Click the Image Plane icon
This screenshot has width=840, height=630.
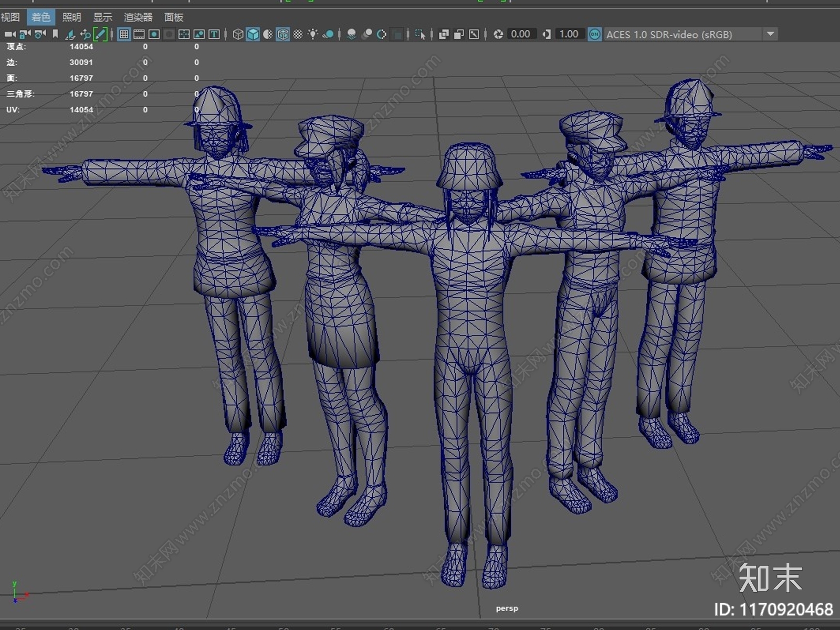pos(70,34)
